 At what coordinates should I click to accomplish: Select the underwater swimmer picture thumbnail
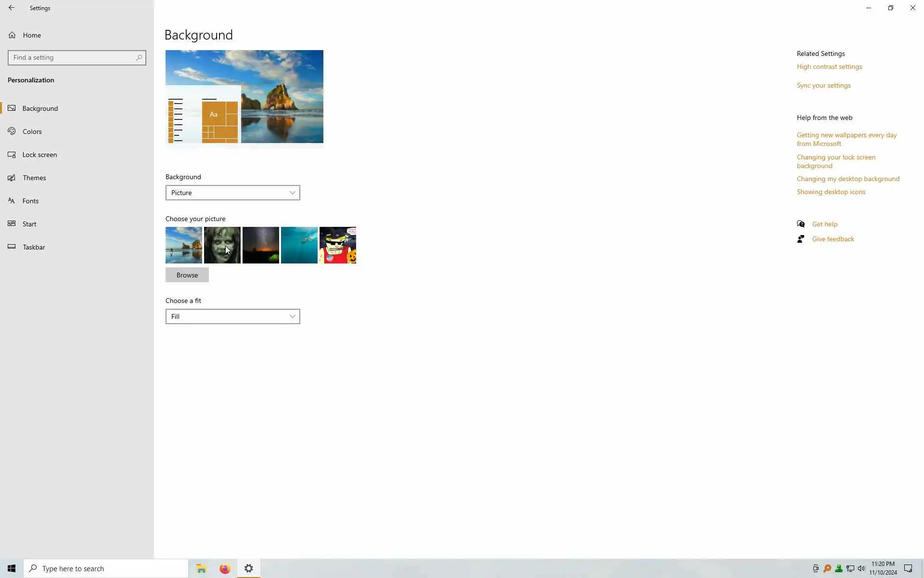299,245
